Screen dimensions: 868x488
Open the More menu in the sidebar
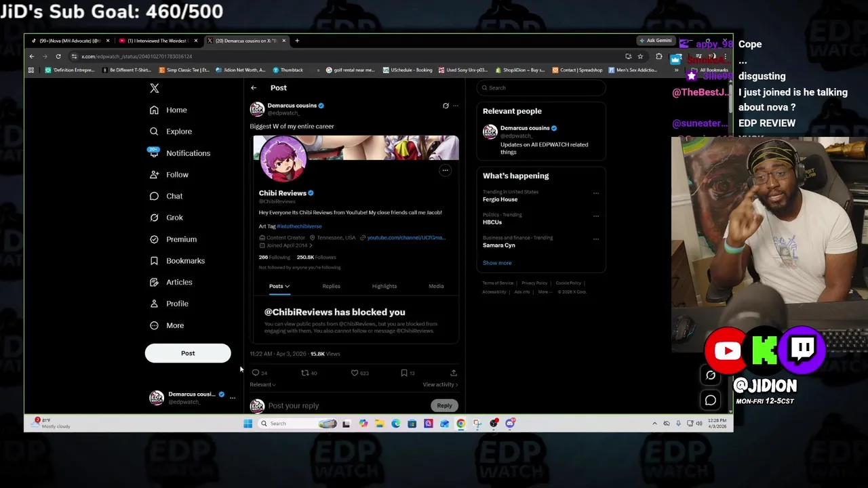coord(167,325)
